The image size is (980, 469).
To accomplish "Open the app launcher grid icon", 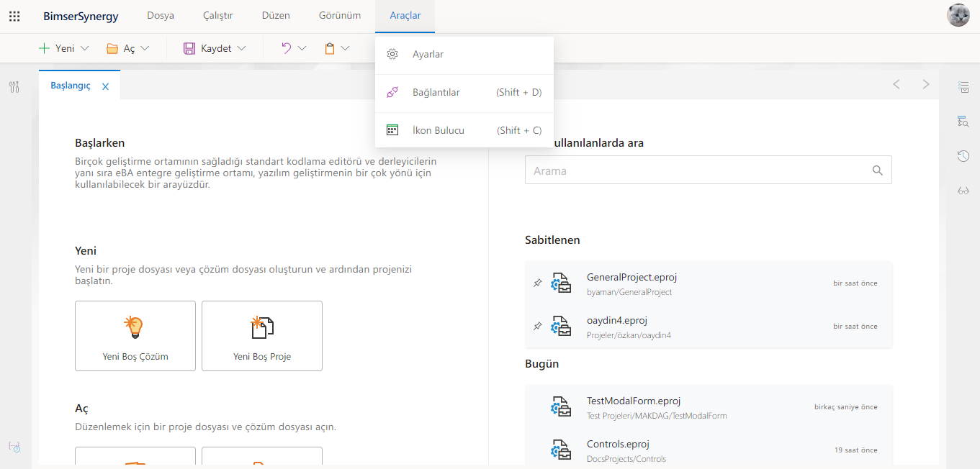I will [x=14, y=16].
